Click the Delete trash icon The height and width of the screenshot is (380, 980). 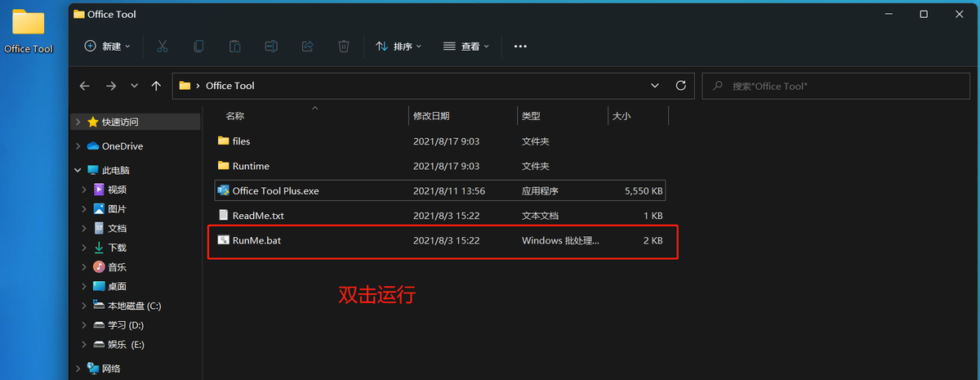point(345,47)
